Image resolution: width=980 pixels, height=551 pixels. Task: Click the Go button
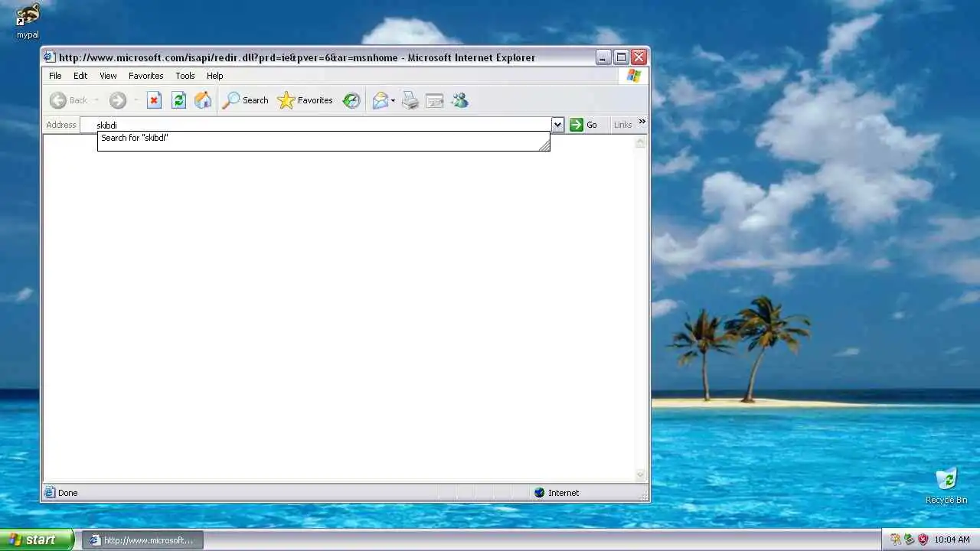coord(583,125)
